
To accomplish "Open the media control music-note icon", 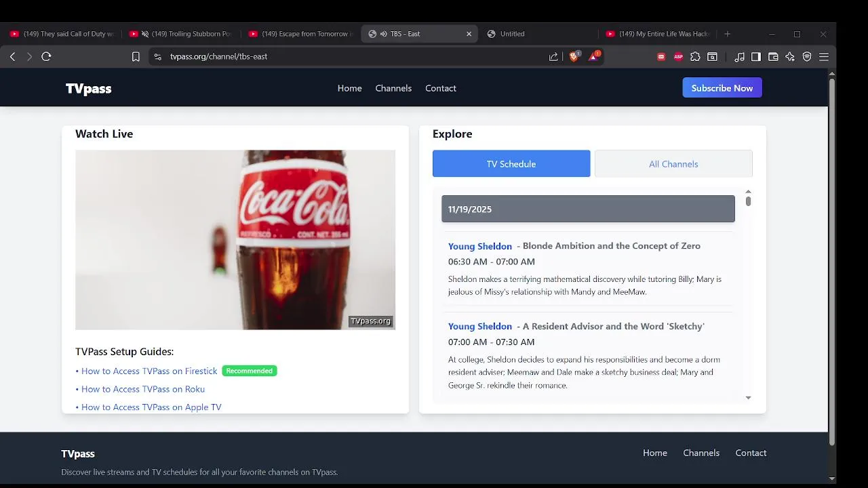I will (739, 57).
